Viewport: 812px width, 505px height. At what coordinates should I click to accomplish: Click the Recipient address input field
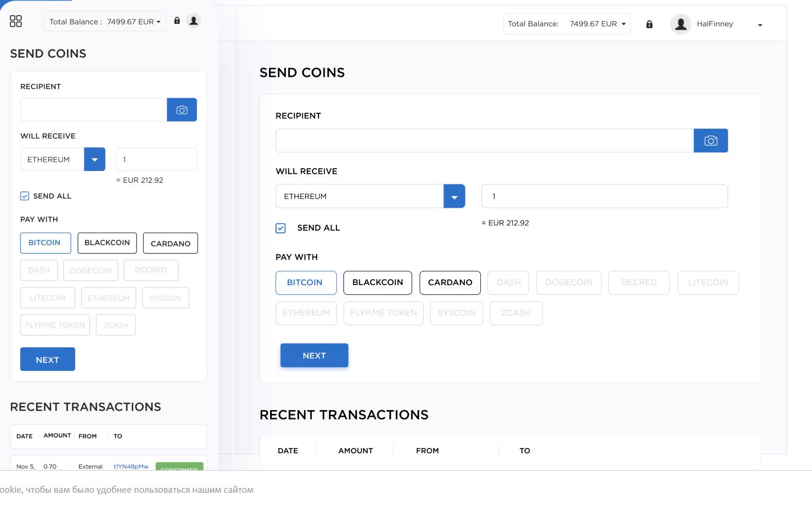tap(483, 140)
